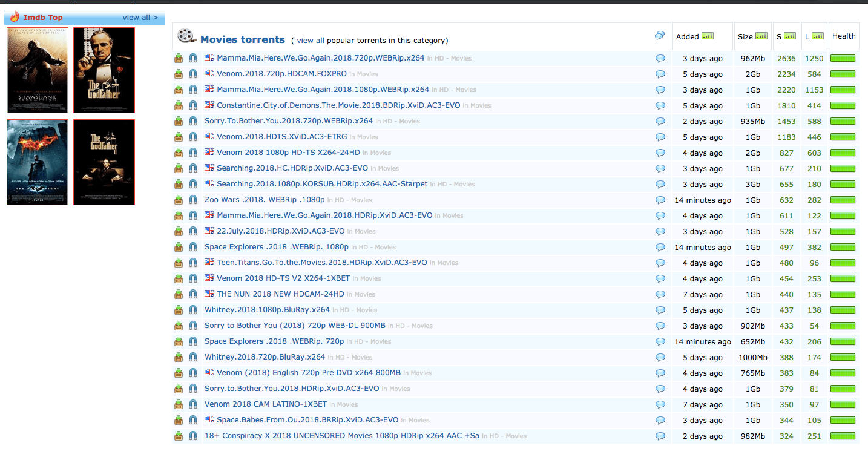Click the download icon for THE NUN 2018 NEW HDCAM-24HD

click(x=179, y=294)
